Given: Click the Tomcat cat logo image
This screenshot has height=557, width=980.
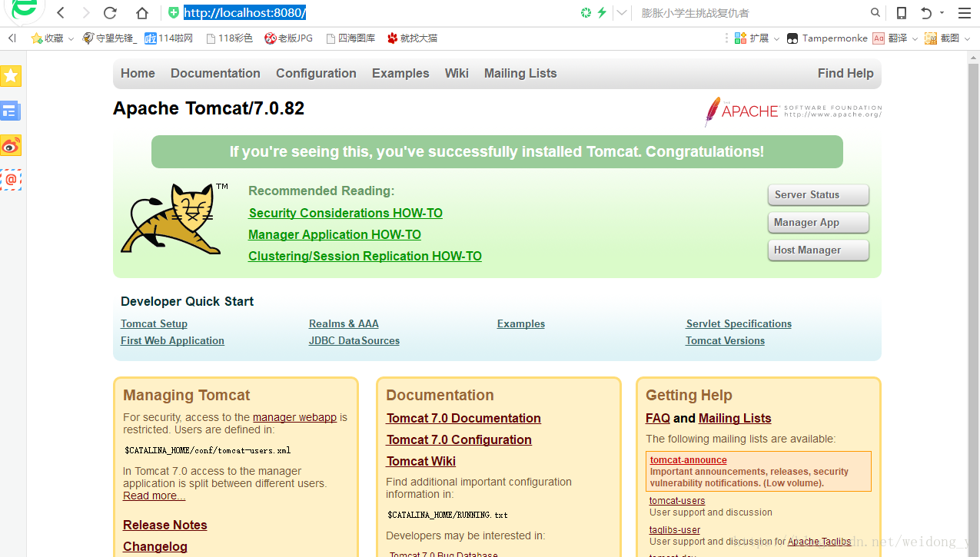Looking at the screenshot, I should (x=175, y=219).
